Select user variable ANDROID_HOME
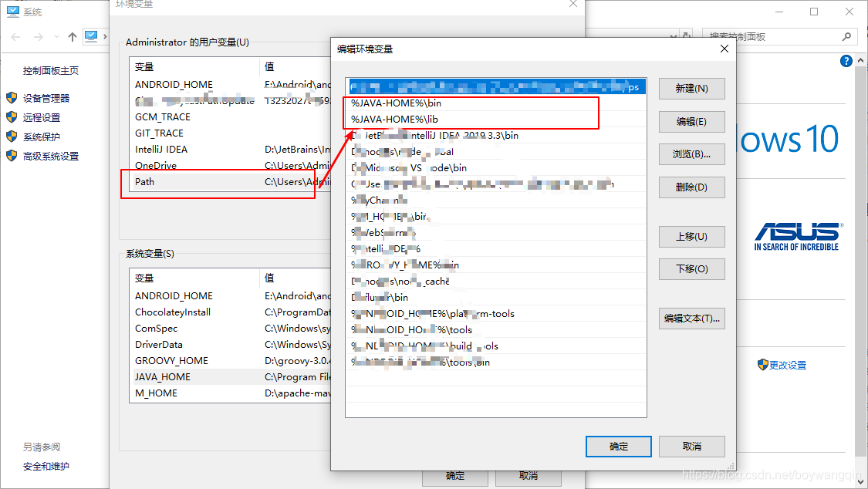Viewport: 868px width, 489px height. click(x=230, y=84)
